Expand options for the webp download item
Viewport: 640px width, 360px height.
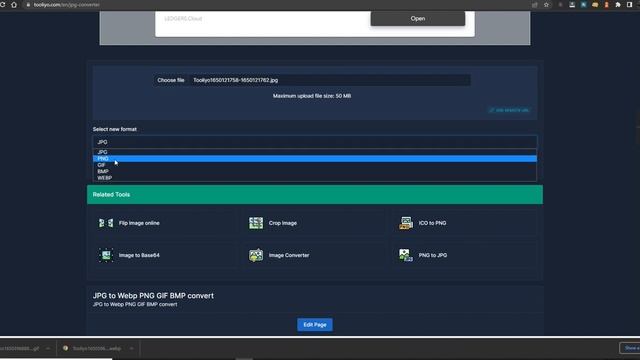click(131, 349)
